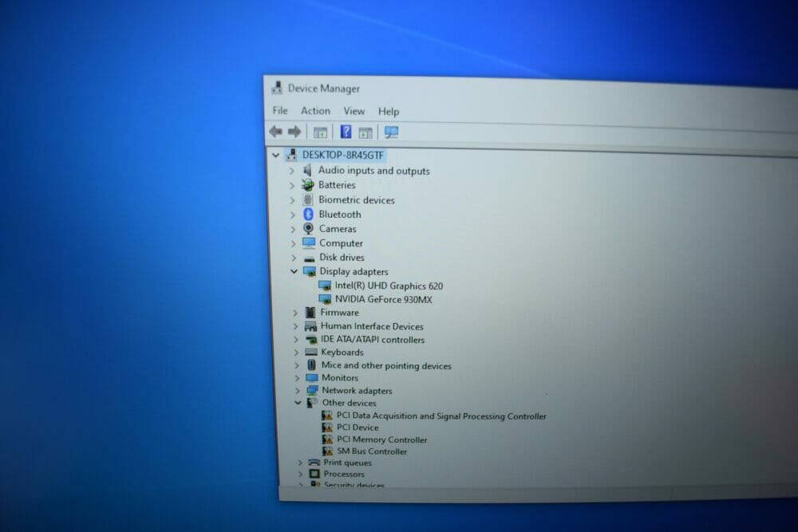This screenshot has height=532, width=798.
Task: Click the Biometric devices fingerprint icon
Action: point(308,199)
